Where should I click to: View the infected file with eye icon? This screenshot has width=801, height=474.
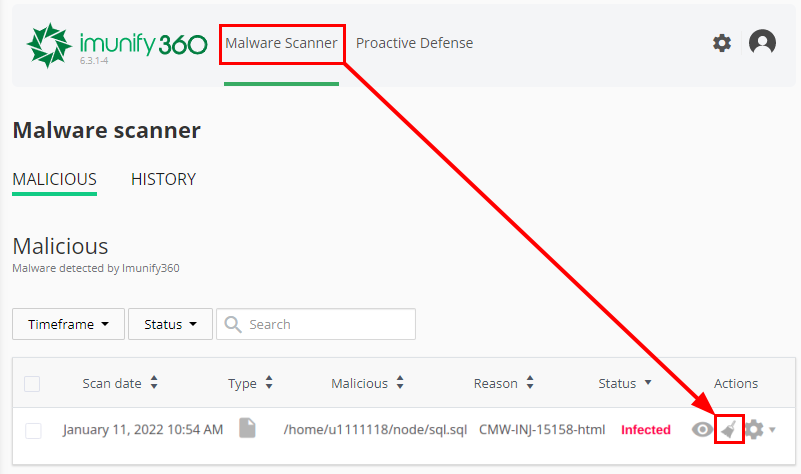coord(703,429)
